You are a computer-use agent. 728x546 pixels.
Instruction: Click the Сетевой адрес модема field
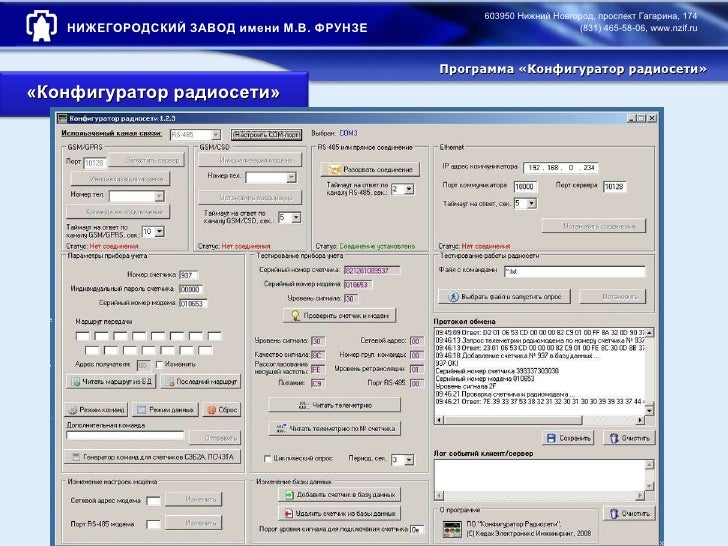[x=153, y=501]
